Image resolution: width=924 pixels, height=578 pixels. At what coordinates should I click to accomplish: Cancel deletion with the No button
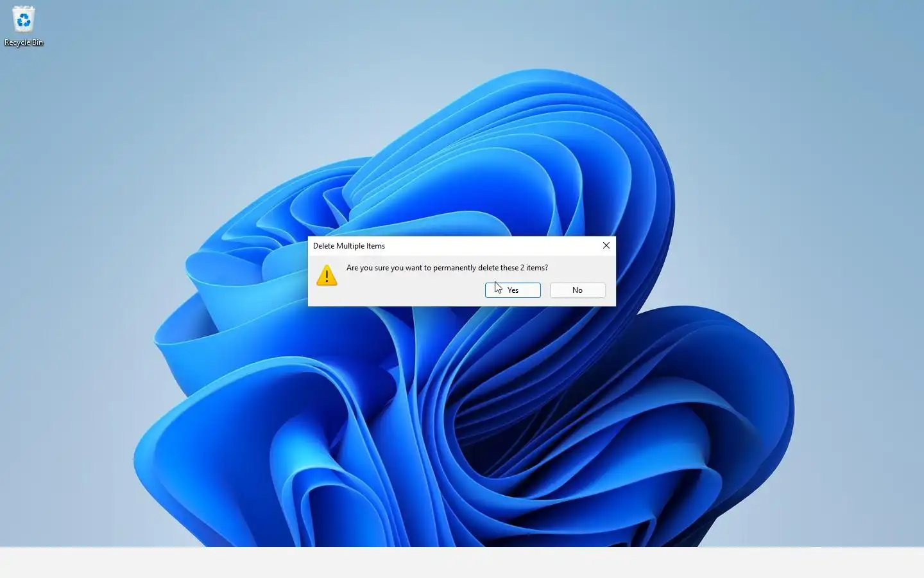577,290
